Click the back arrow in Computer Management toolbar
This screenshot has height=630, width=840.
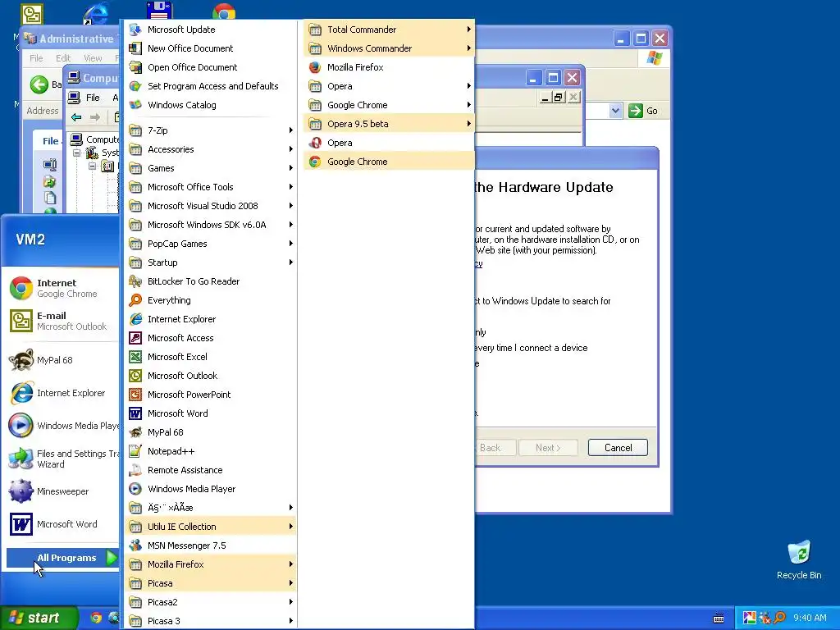(76, 116)
